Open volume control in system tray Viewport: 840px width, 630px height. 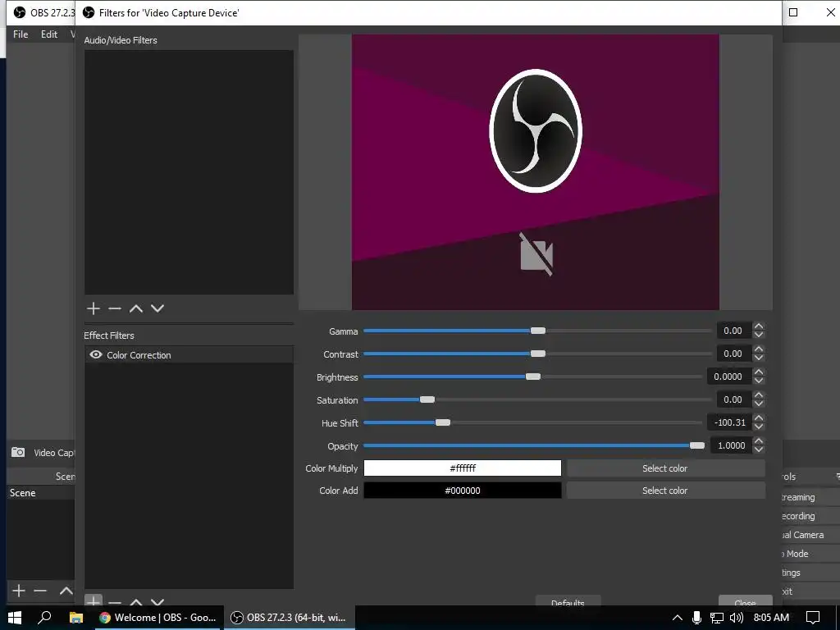pos(737,618)
